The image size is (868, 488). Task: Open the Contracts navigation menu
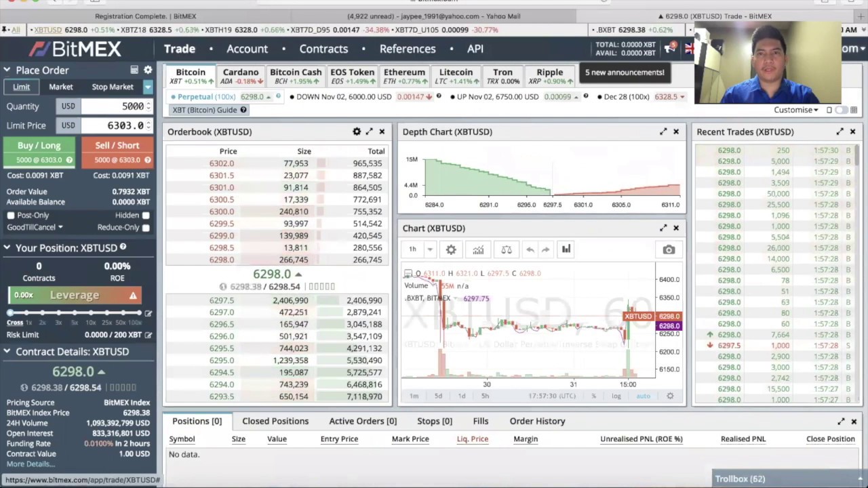coord(323,49)
